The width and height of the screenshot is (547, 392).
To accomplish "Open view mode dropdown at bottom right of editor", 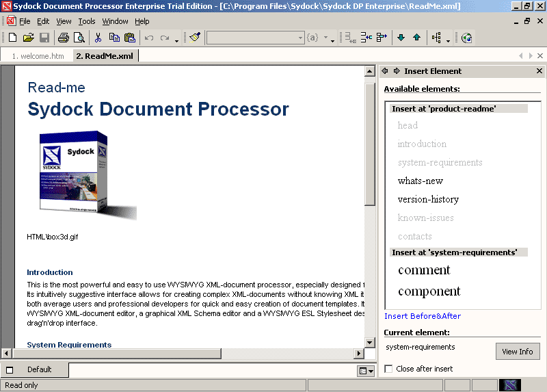I will point(366,371).
